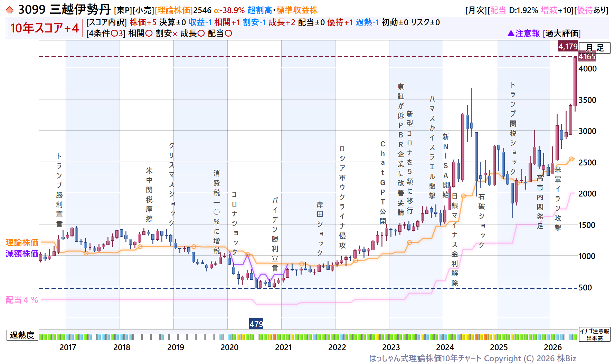Click the 日銀マイナス金利解除 event annotation
The width and height of the screenshot is (615, 364).
455,240
